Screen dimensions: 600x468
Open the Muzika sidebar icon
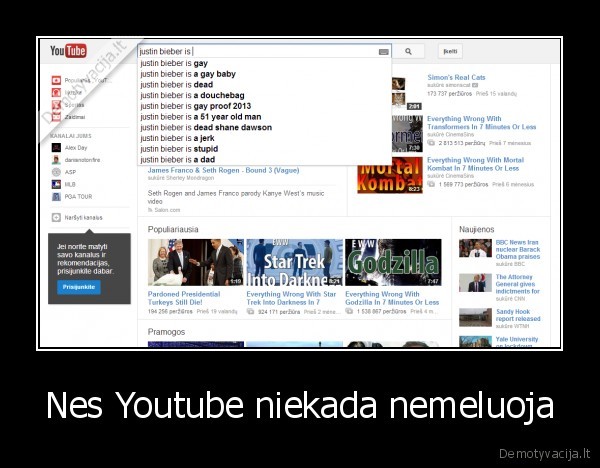[x=56, y=93]
